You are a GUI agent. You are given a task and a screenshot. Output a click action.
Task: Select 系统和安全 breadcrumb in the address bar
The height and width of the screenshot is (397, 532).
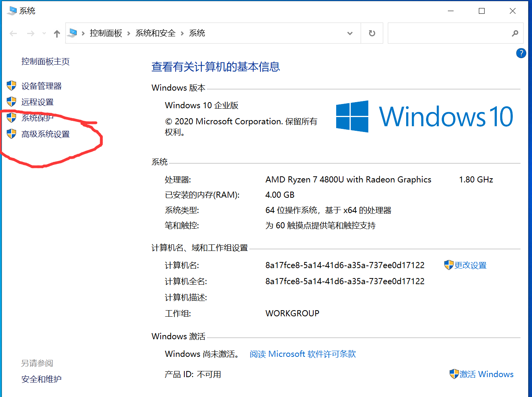155,33
